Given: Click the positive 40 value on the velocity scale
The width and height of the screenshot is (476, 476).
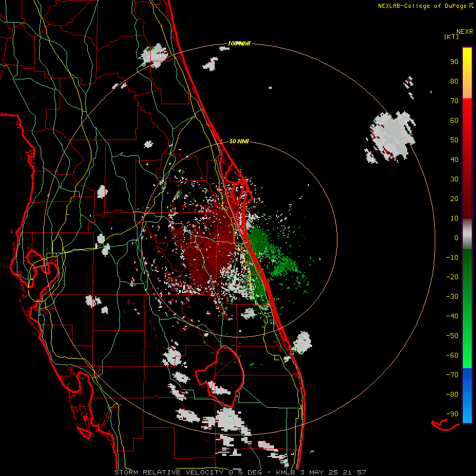Looking at the screenshot, I should click(454, 160).
